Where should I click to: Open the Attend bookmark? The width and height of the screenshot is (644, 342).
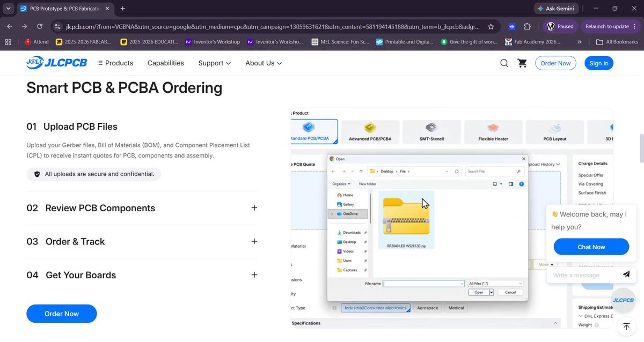36,42
